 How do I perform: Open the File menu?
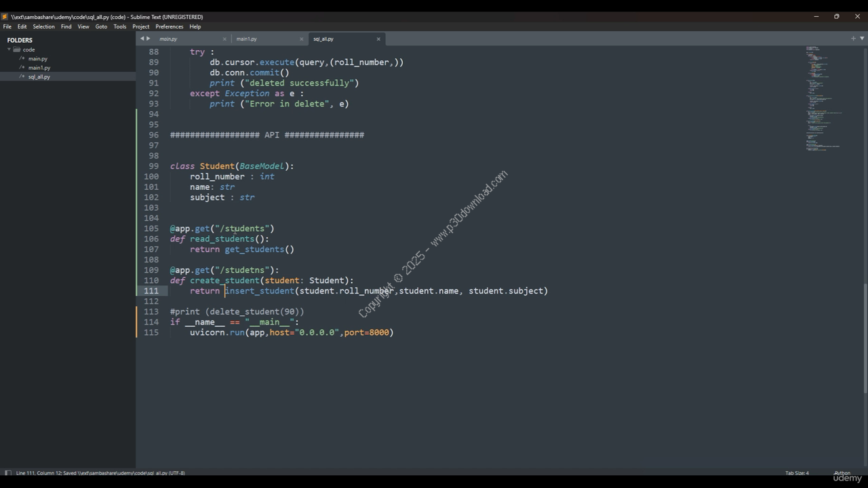point(7,26)
